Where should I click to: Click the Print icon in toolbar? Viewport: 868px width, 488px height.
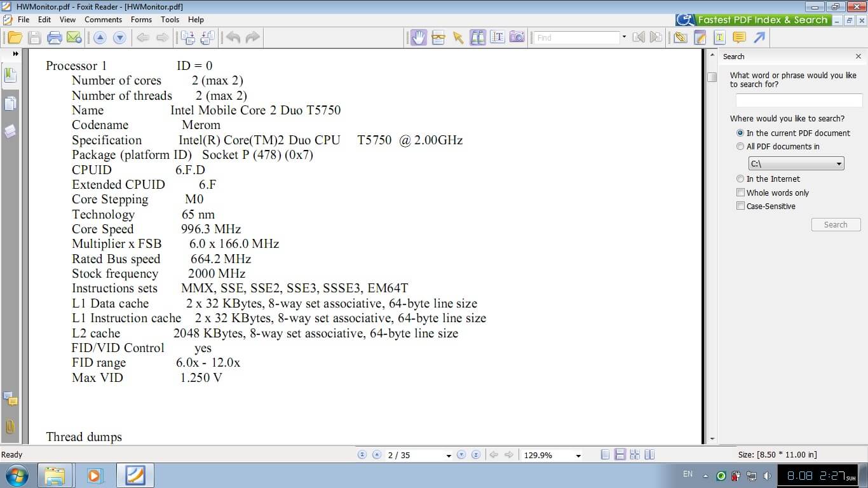54,37
